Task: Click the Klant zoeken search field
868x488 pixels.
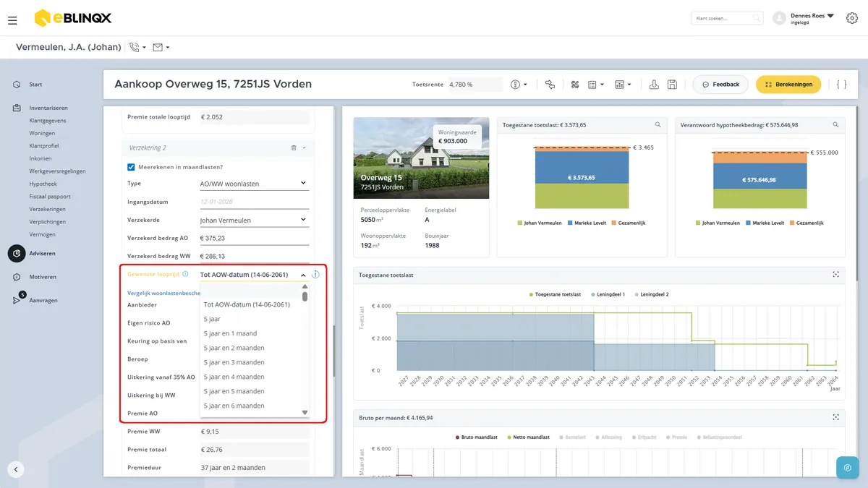Action: 727,18
